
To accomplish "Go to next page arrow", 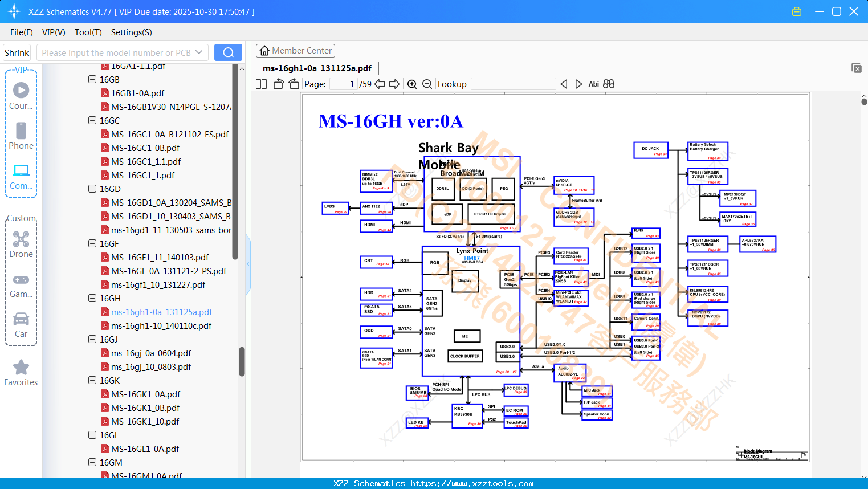I will coord(394,84).
